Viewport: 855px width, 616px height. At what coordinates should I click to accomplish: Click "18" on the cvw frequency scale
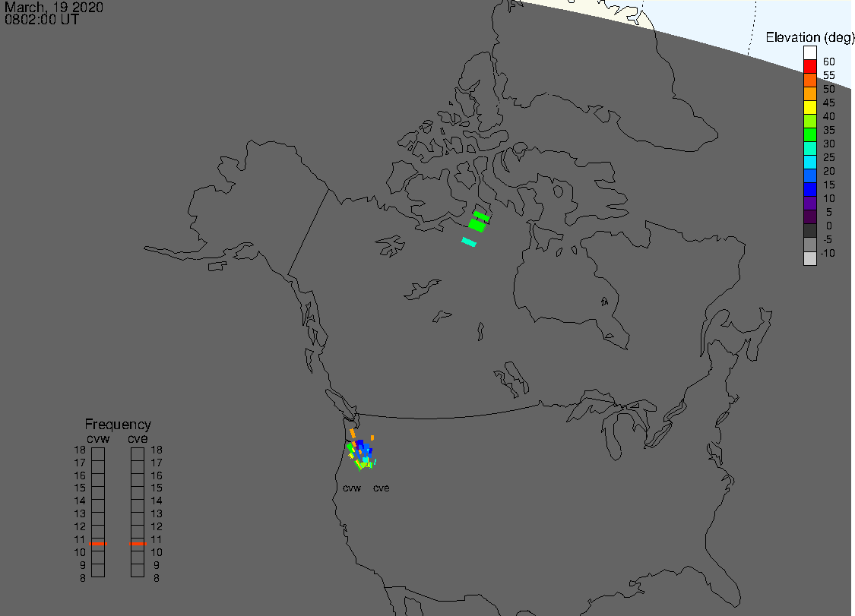(80, 450)
